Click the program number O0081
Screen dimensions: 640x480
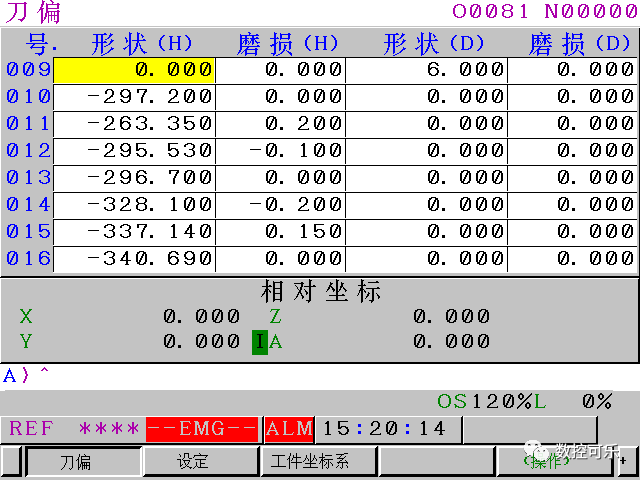coord(491,11)
